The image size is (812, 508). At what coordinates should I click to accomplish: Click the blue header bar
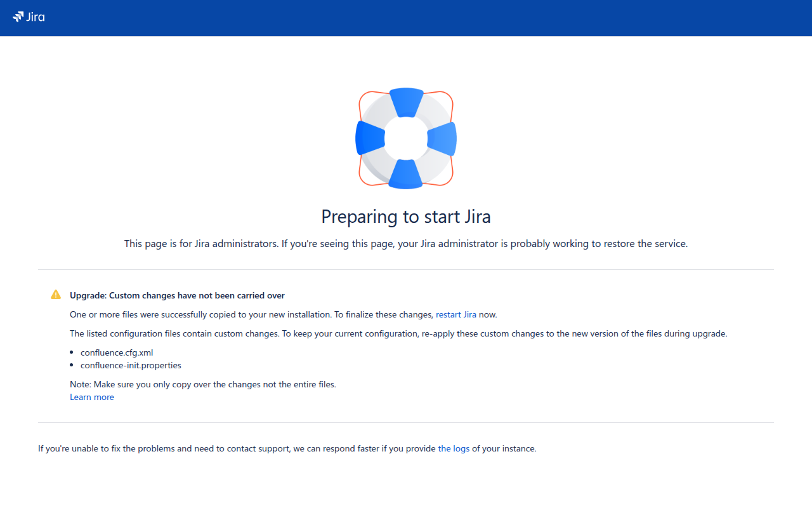pos(406,18)
